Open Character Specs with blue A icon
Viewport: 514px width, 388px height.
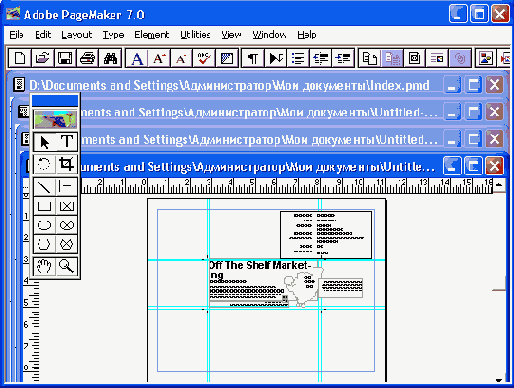coord(137,58)
